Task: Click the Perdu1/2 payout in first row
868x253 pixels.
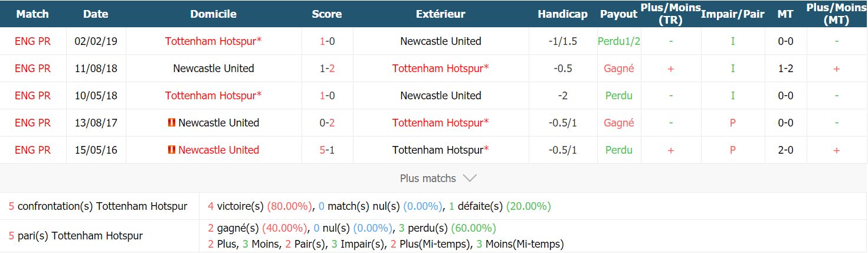Action: [619, 41]
